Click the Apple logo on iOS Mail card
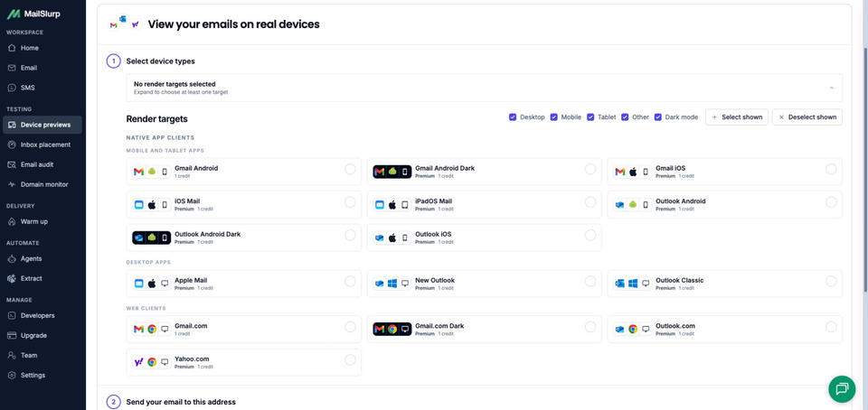This screenshot has width=868, height=410. (152, 205)
